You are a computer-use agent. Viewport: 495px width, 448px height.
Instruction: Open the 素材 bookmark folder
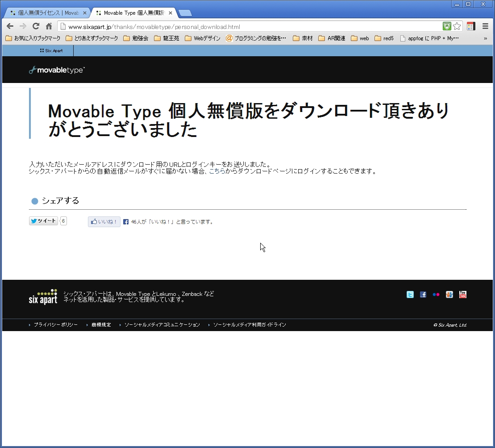click(303, 38)
